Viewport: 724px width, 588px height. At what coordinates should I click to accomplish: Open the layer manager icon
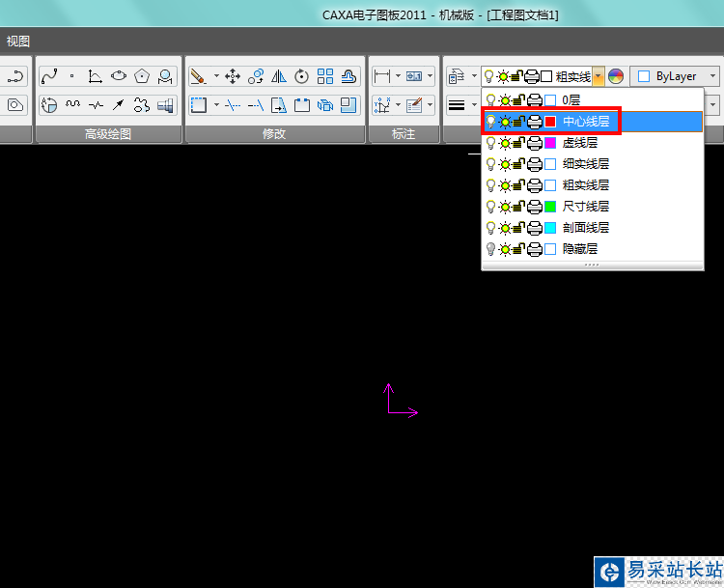coord(457,76)
